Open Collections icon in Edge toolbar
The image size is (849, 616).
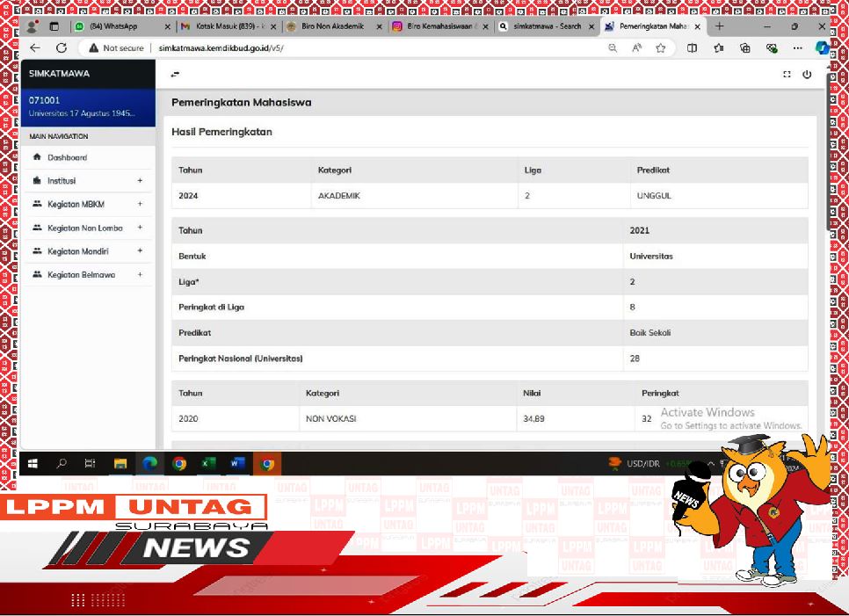coord(745,48)
